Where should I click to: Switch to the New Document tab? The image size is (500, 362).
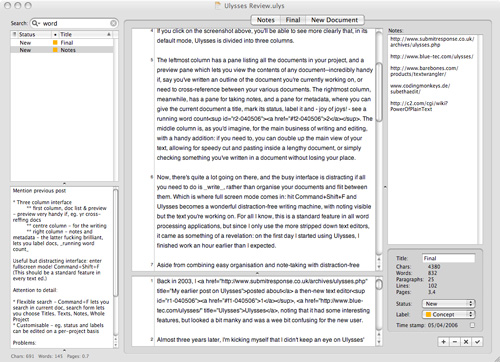[x=335, y=20]
